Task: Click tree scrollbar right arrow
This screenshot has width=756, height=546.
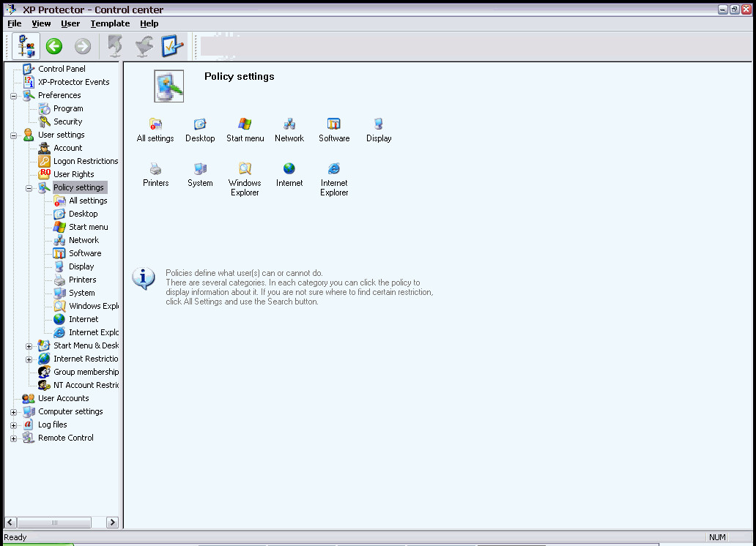Action: click(x=112, y=523)
